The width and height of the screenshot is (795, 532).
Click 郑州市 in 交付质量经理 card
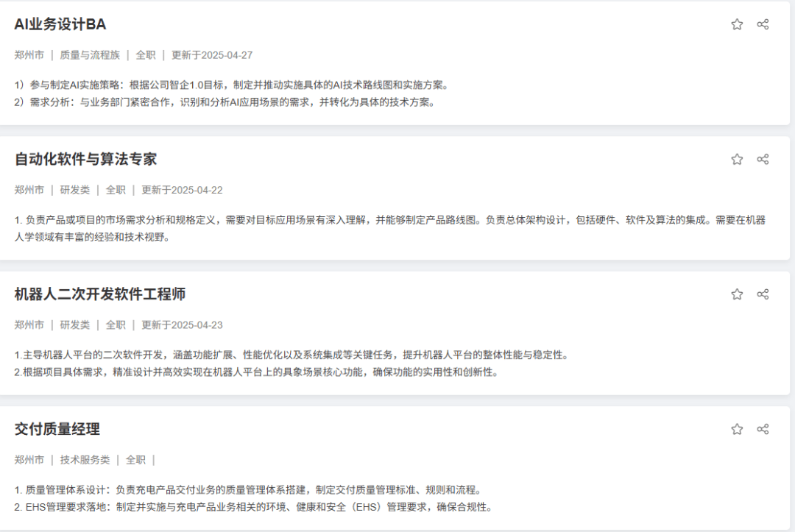tap(29, 460)
